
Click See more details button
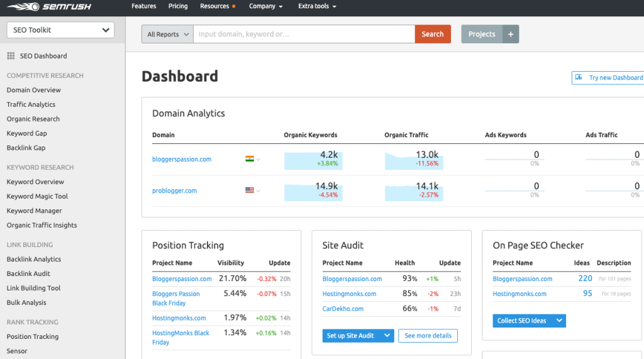pos(428,336)
